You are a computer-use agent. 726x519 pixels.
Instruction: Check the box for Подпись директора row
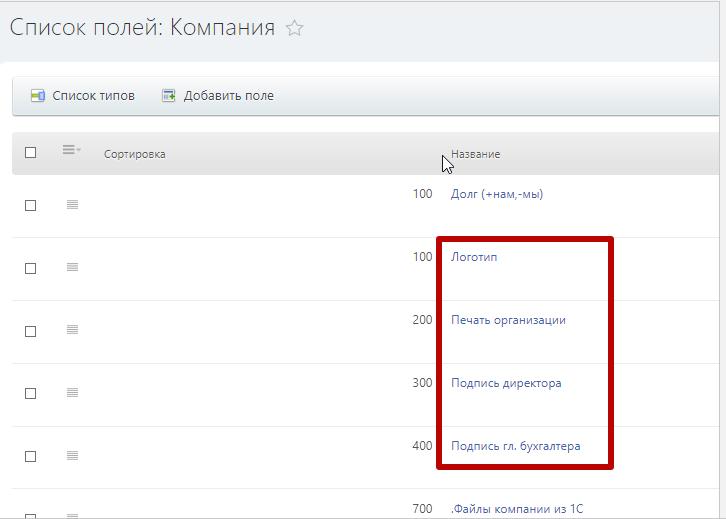(30, 393)
